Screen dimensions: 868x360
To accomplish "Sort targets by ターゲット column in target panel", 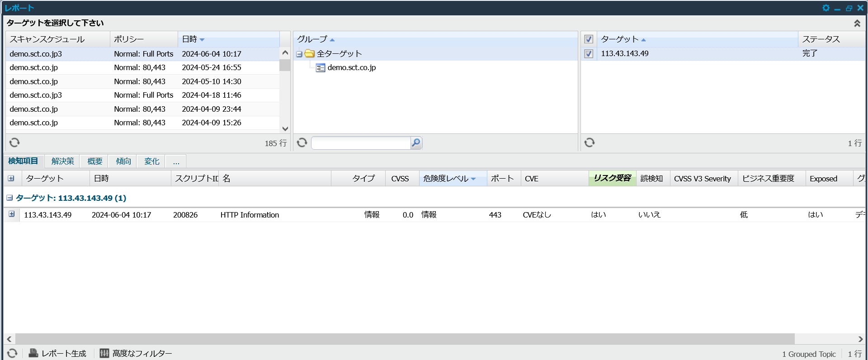I will (x=698, y=39).
